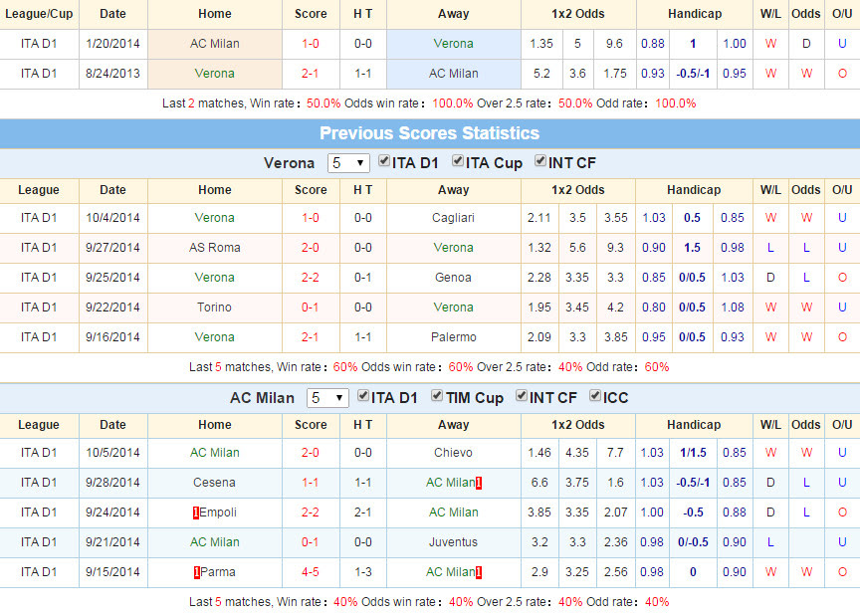860x616 pixels.
Task: Click the 7.7 away odds in Chievo row
Action: [x=615, y=453]
